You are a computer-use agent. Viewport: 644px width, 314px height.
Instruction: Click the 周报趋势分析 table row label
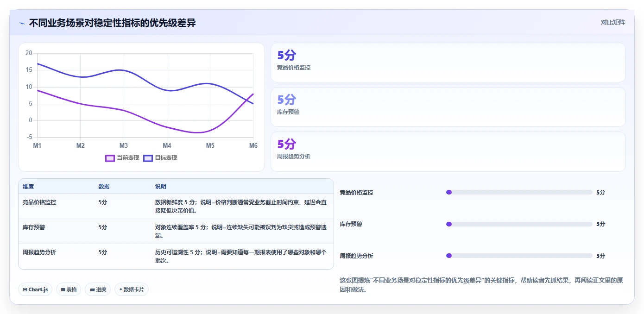(39, 252)
